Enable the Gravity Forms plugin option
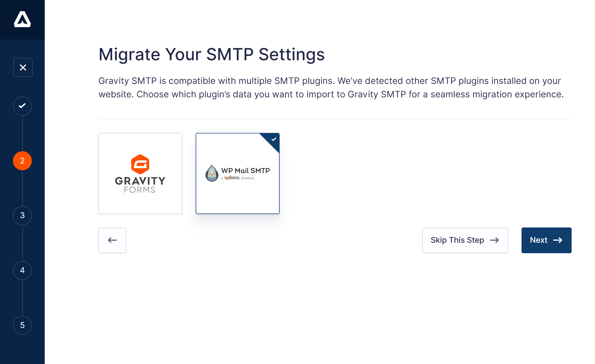The width and height of the screenshot is (595, 364). pos(141,174)
